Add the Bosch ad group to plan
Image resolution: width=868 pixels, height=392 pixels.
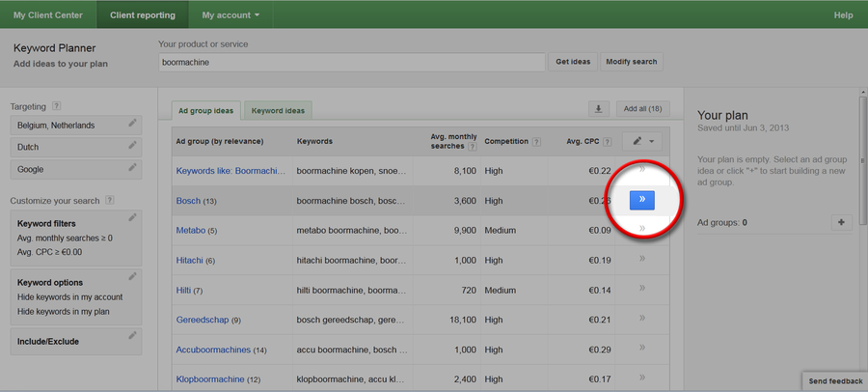[x=641, y=199]
